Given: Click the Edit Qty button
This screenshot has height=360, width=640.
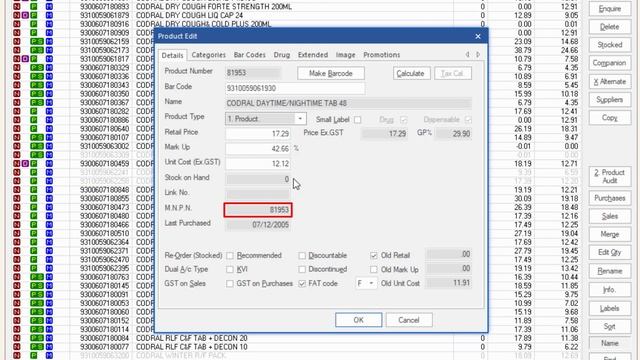Looking at the screenshot, I should 609,252.
